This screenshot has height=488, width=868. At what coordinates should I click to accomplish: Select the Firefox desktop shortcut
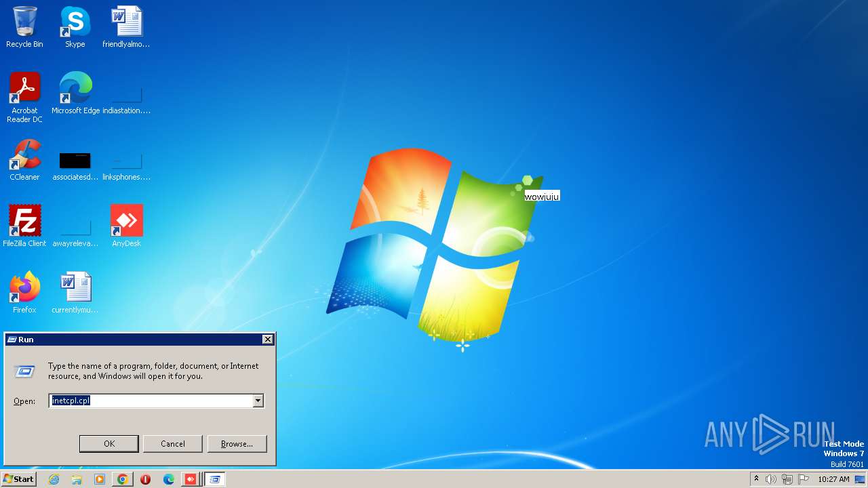coord(24,293)
